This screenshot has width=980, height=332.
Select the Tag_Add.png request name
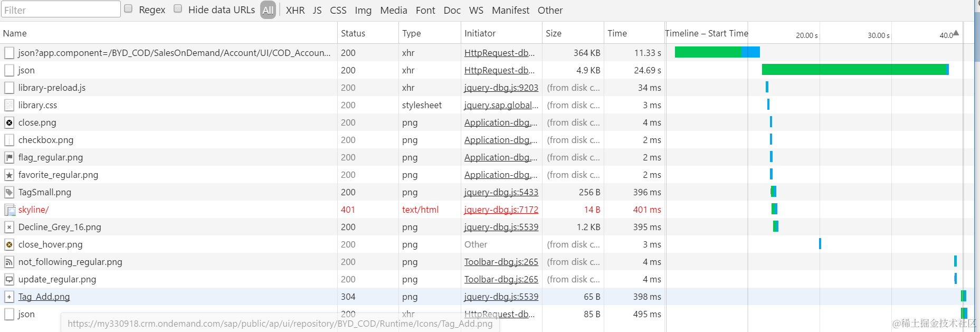pos(44,297)
